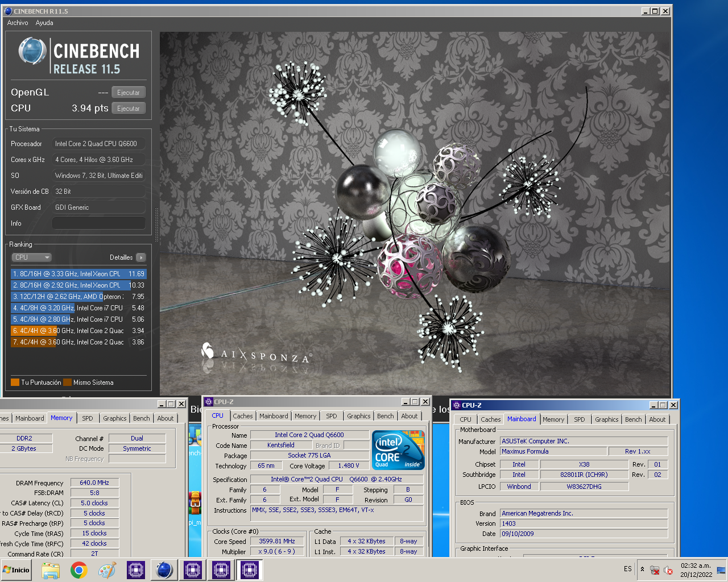This screenshot has height=582, width=728.
Task: Open SPD tab in middle CPU-Z window
Action: click(332, 416)
